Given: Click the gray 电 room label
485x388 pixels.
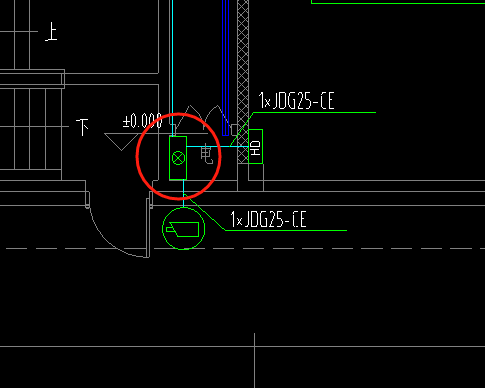Looking at the screenshot, I should click(x=207, y=154).
